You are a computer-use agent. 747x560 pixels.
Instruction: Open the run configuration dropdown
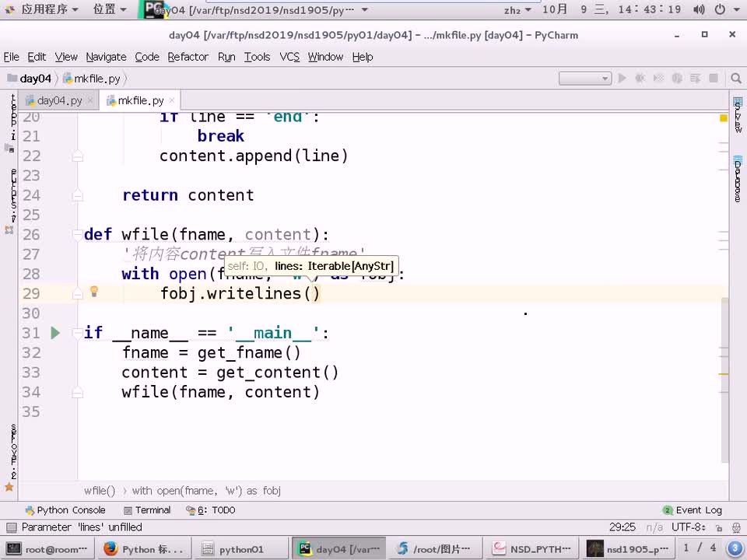pyautogui.click(x=585, y=78)
